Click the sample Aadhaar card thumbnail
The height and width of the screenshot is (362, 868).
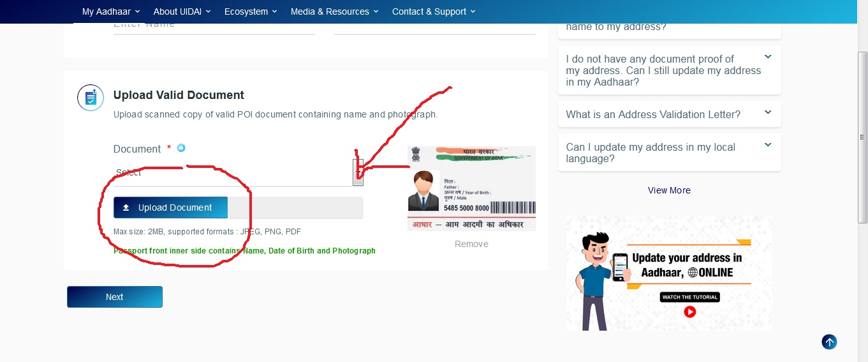coord(471,188)
